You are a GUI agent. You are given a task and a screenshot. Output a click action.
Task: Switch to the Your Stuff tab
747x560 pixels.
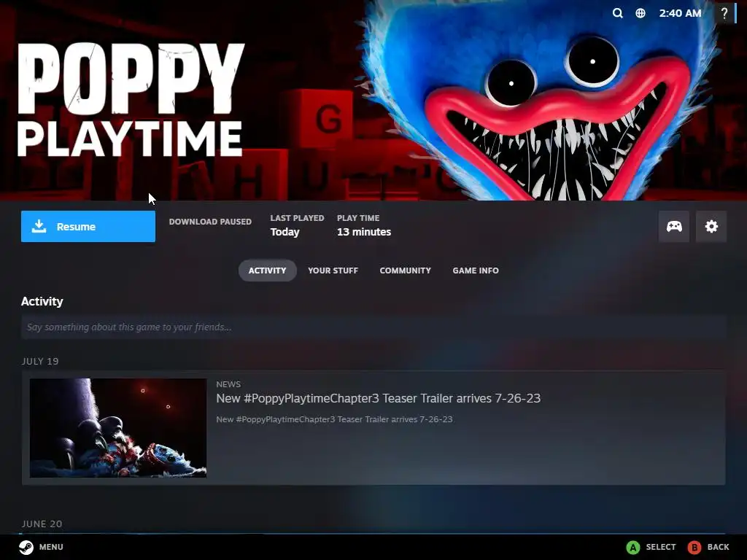click(333, 271)
